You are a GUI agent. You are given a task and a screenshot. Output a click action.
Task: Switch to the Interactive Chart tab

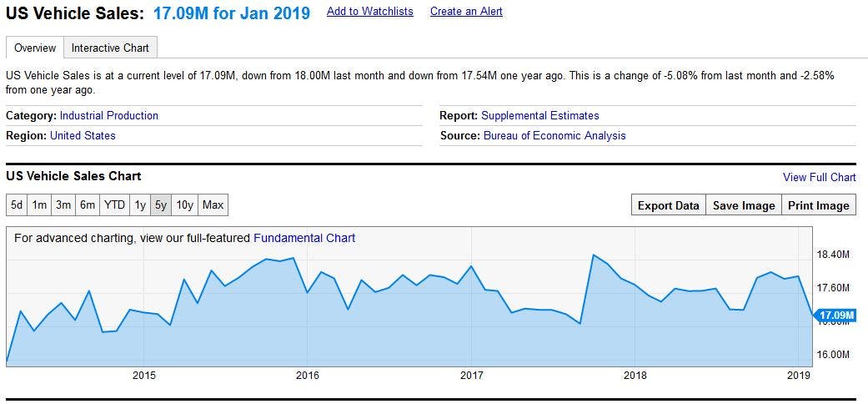(110, 48)
